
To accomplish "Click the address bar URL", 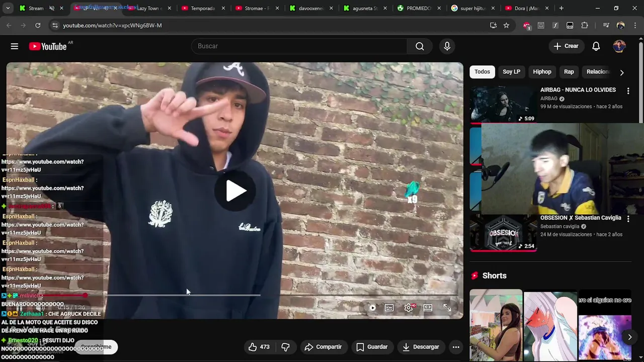I will pyautogui.click(x=112, y=25).
